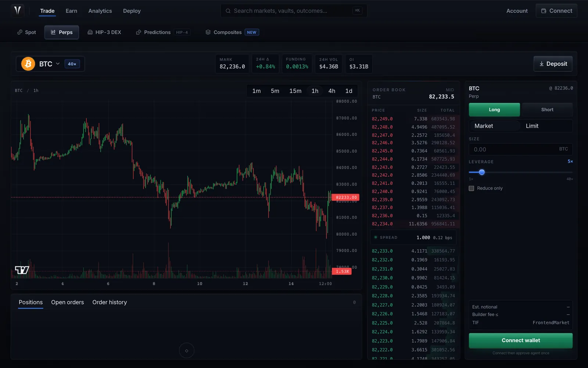This screenshot has width=588, height=368.
Task: Open the Deploy menu
Action: point(132,11)
